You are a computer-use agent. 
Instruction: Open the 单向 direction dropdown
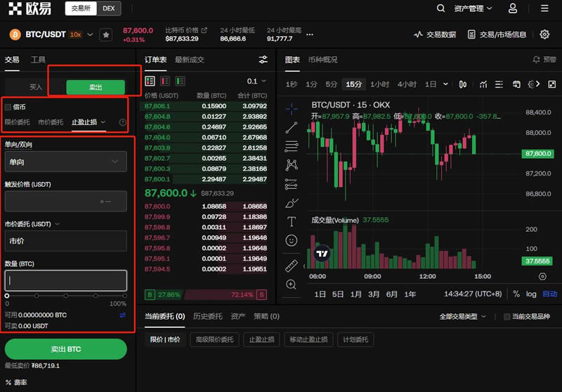point(65,162)
